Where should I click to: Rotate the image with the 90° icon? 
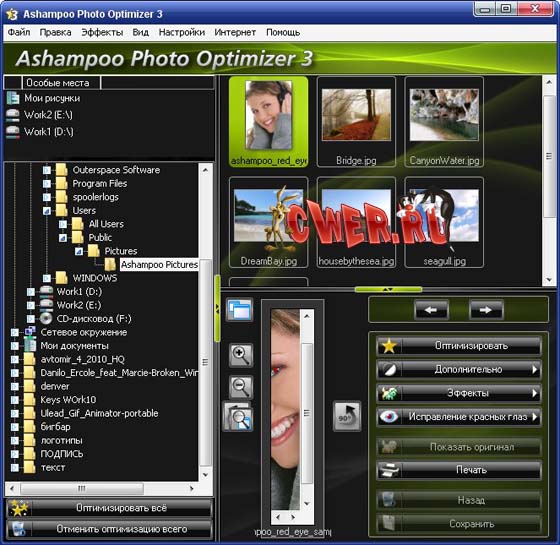(346, 416)
